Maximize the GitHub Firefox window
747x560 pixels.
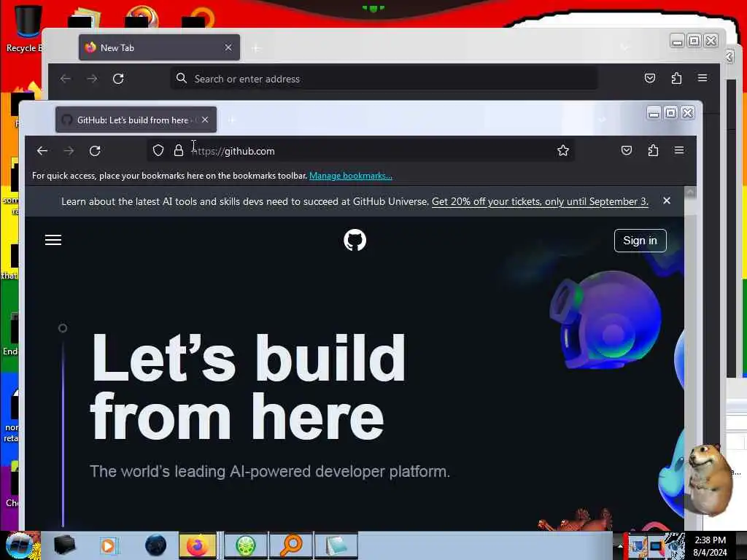(671, 113)
